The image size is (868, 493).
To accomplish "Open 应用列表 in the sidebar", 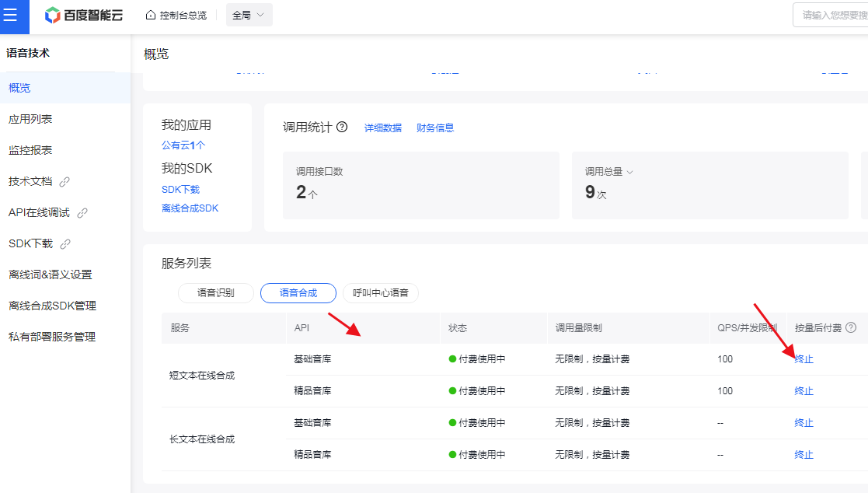I will point(65,119).
